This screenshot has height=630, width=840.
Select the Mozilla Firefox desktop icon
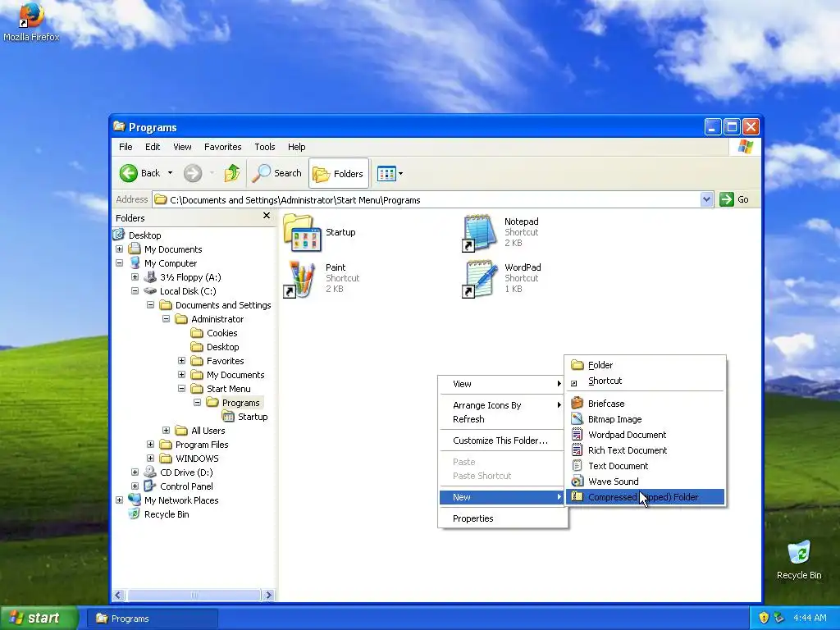(x=31, y=22)
